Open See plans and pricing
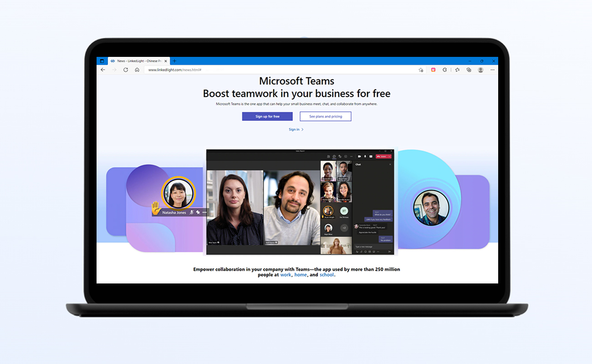592x364 pixels. click(326, 116)
